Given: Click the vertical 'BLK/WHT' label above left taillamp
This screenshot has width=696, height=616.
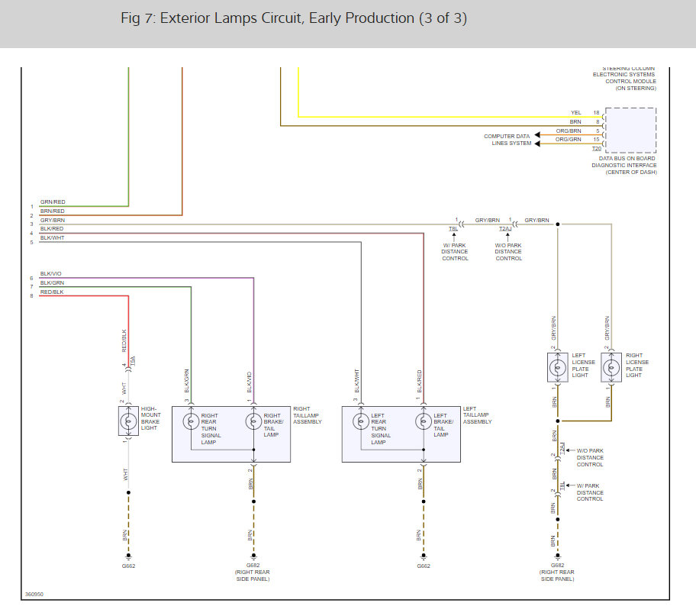Looking at the screenshot, I should (356, 381).
